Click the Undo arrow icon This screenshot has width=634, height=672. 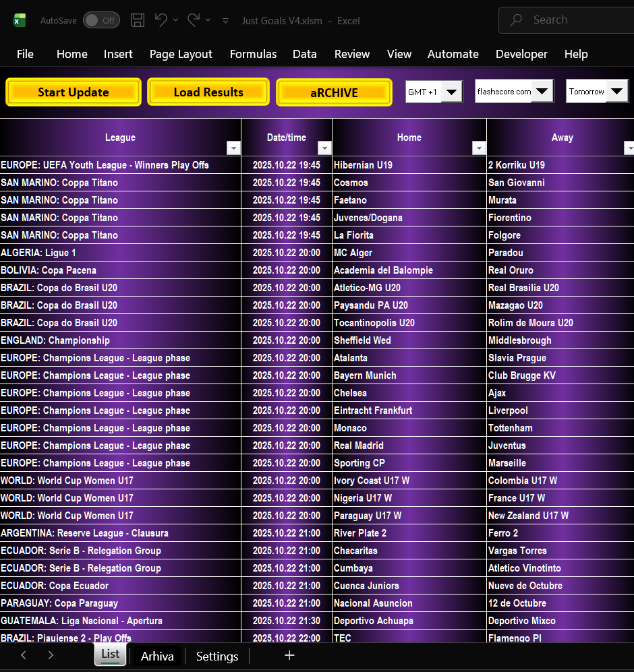(x=161, y=20)
